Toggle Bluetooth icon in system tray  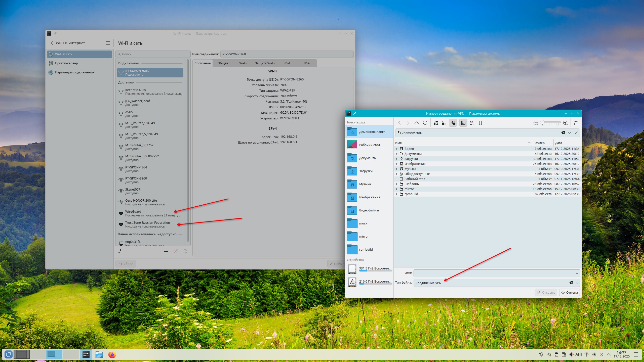[x=602, y=354]
